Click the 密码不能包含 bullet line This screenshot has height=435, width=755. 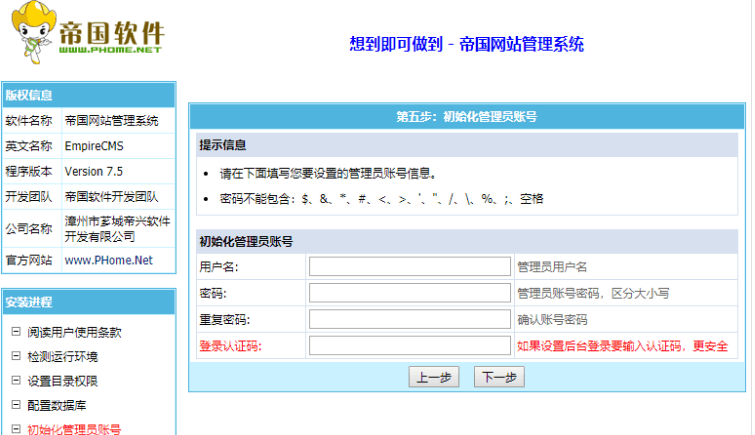coord(381,198)
